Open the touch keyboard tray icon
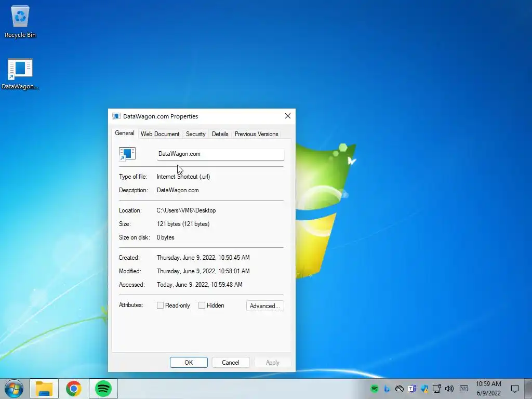 coord(464,389)
